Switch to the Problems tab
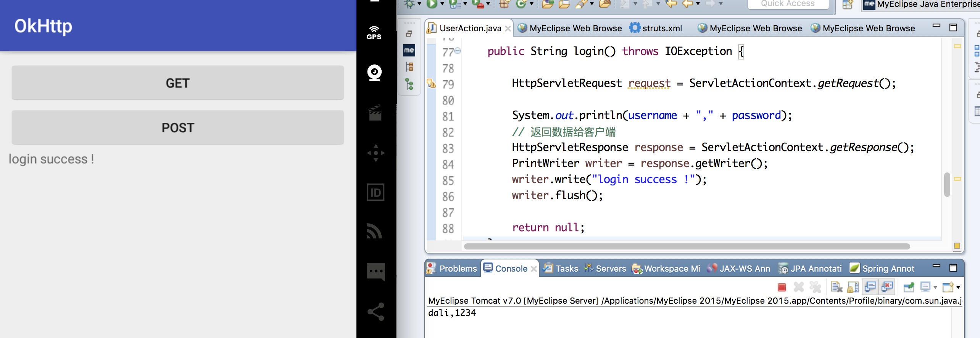The width and height of the screenshot is (980, 338). click(x=452, y=269)
